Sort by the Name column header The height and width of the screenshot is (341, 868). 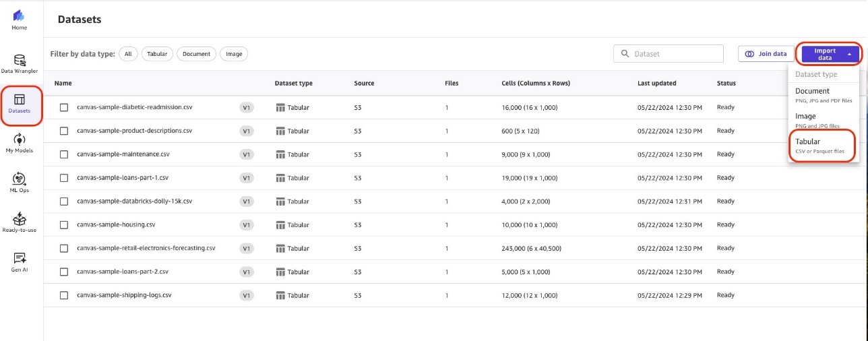click(x=63, y=84)
